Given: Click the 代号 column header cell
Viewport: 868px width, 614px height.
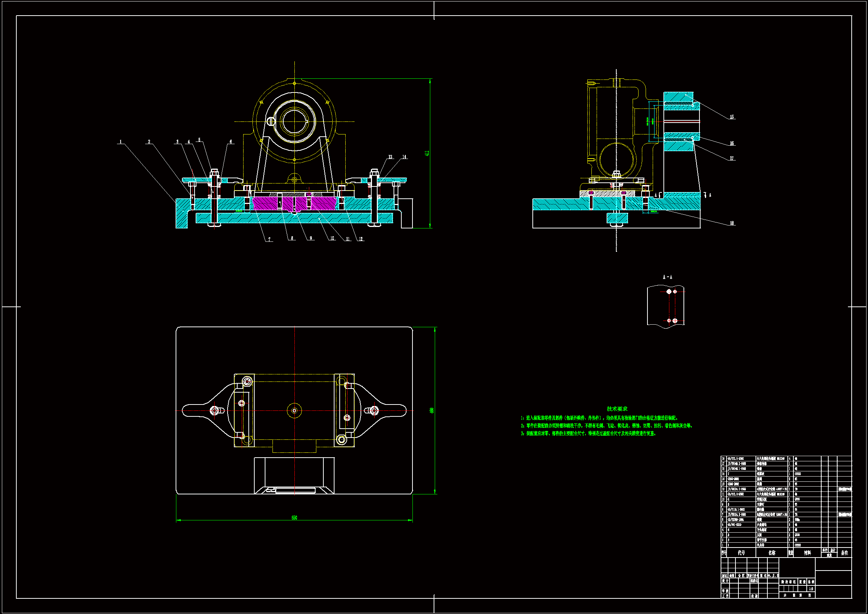Looking at the screenshot, I should click(x=741, y=553).
